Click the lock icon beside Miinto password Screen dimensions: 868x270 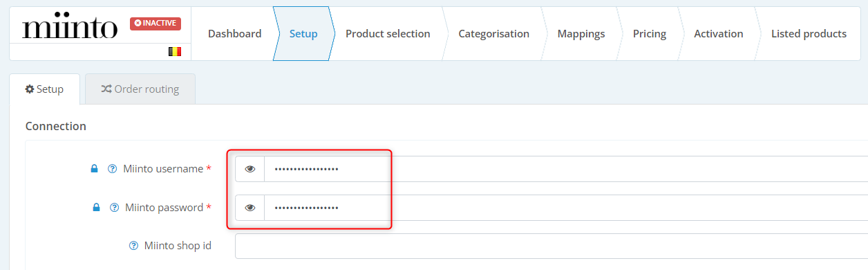pyautogui.click(x=97, y=208)
